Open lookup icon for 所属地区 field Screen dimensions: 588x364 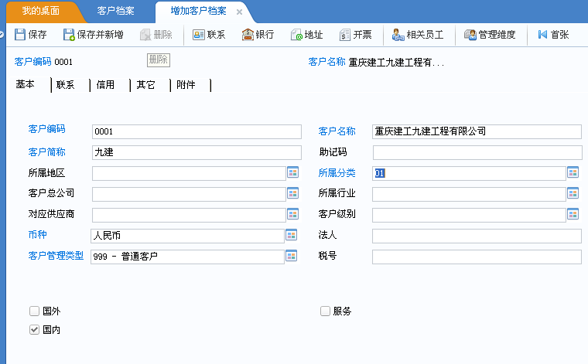point(293,172)
